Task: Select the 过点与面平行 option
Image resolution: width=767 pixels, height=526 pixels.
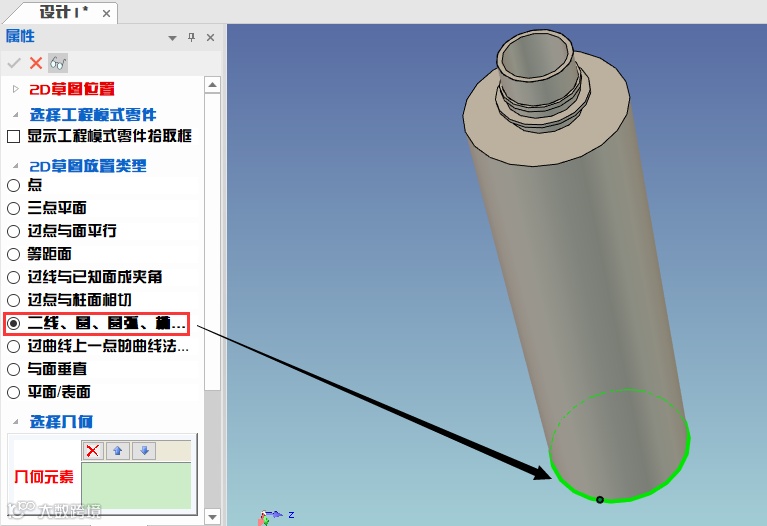Action: [14, 231]
